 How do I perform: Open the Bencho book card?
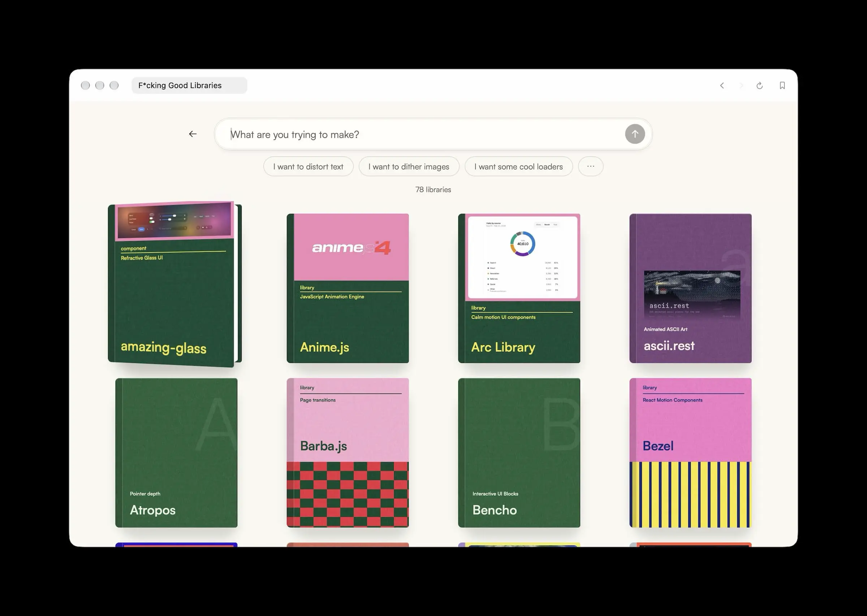point(519,452)
